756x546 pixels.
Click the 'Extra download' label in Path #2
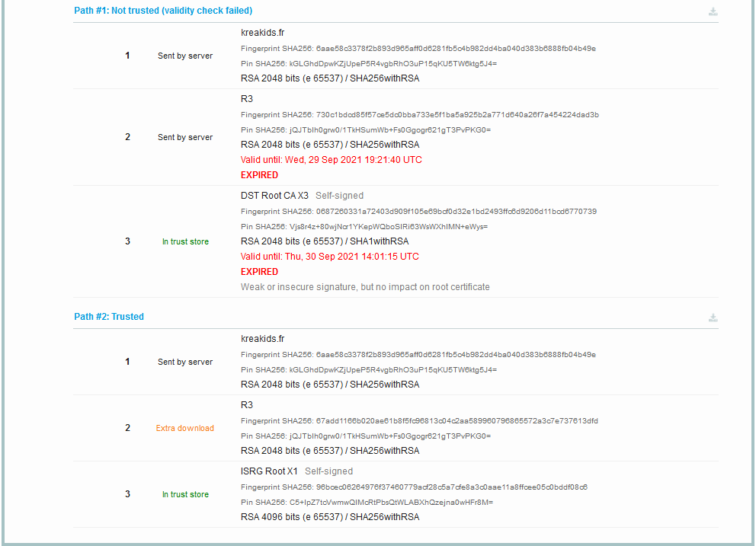click(x=185, y=428)
